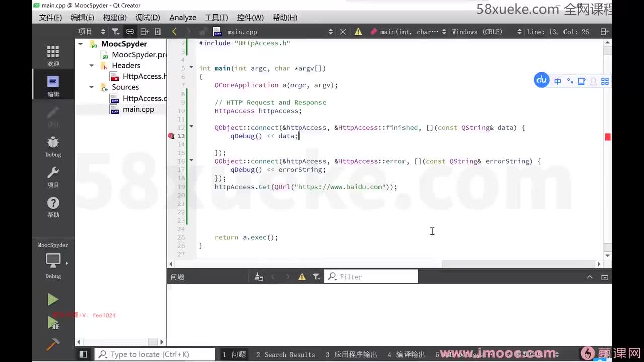This screenshot has width=644, height=362.
Task: Open the Debug mode in sidebar
Action: (x=53, y=146)
